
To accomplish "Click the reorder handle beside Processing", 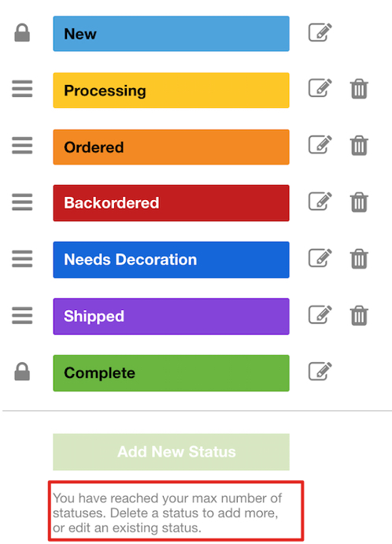I will (22, 89).
